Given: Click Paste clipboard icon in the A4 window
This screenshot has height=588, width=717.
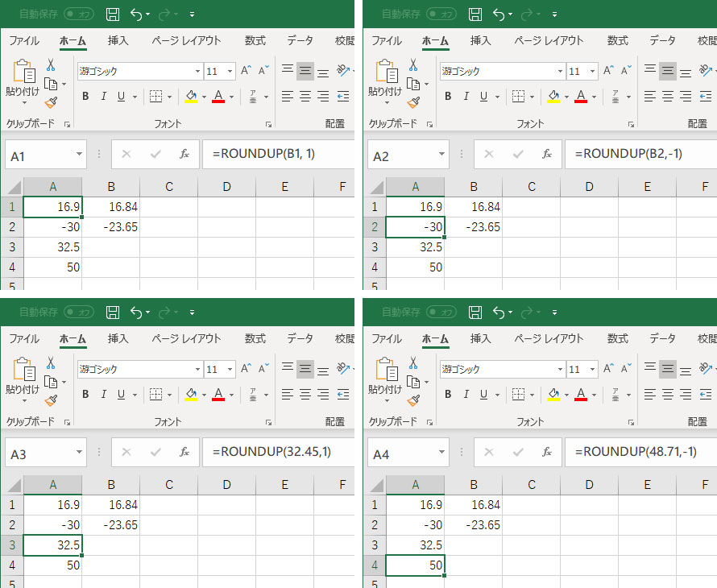Looking at the screenshot, I should point(387,370).
